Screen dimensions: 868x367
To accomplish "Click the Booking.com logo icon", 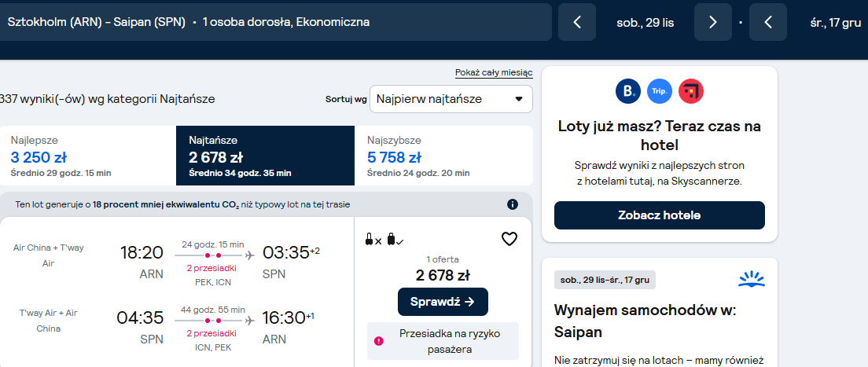I will [x=628, y=91].
